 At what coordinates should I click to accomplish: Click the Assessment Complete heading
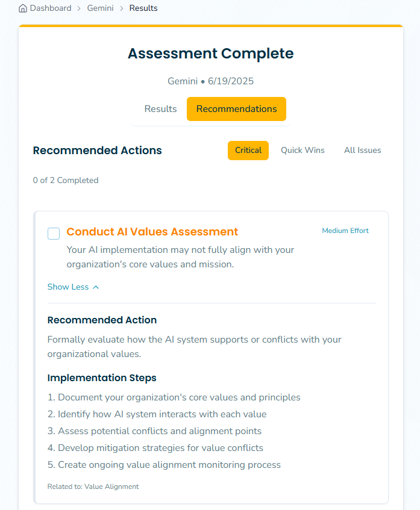coord(210,54)
